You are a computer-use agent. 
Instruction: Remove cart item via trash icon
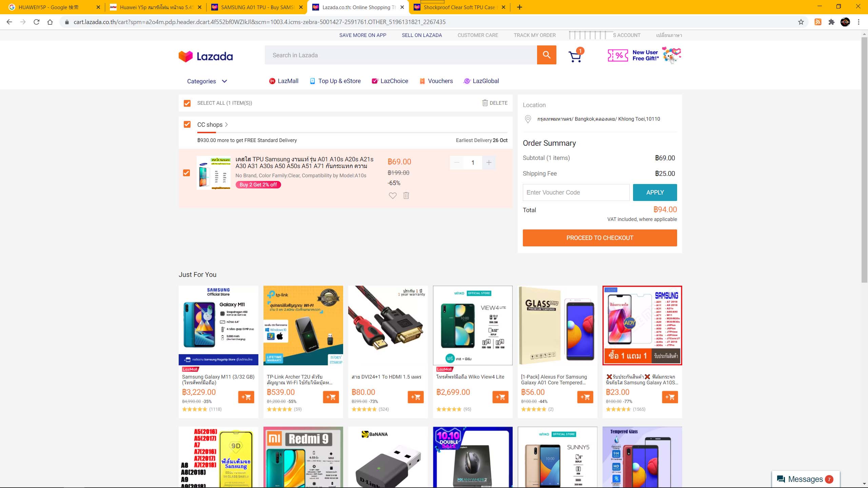tap(406, 196)
